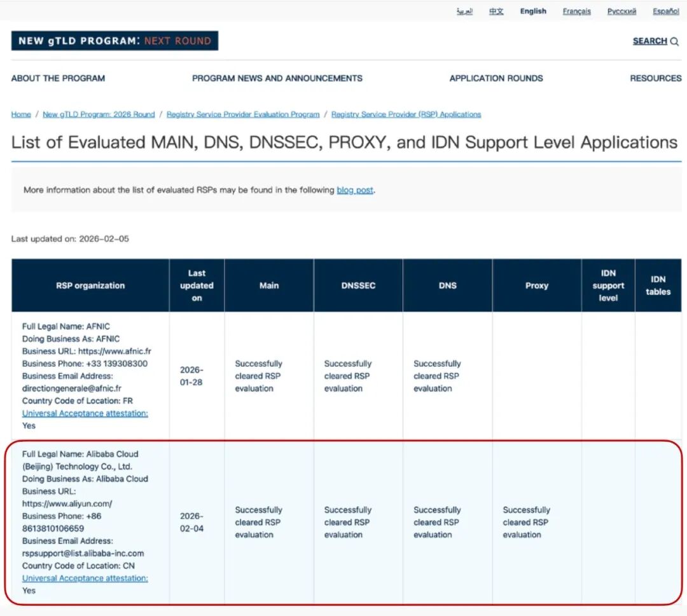
Task: Click Country Code of Location: CN text
Action: pyautogui.click(x=78, y=566)
